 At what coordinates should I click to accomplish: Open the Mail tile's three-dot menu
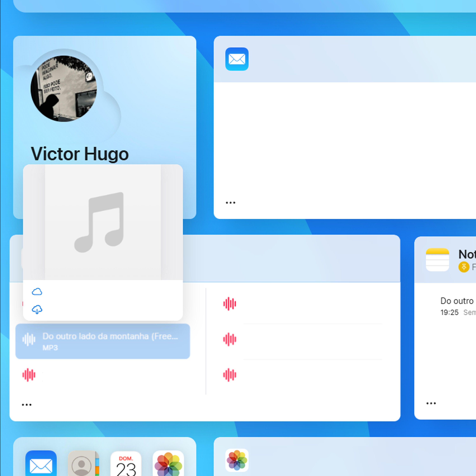(230, 203)
